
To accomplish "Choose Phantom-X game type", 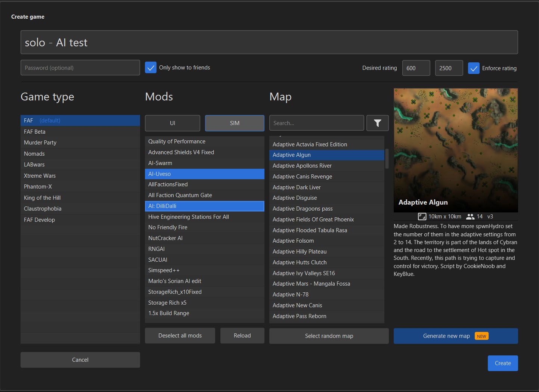I will pyautogui.click(x=80, y=186).
